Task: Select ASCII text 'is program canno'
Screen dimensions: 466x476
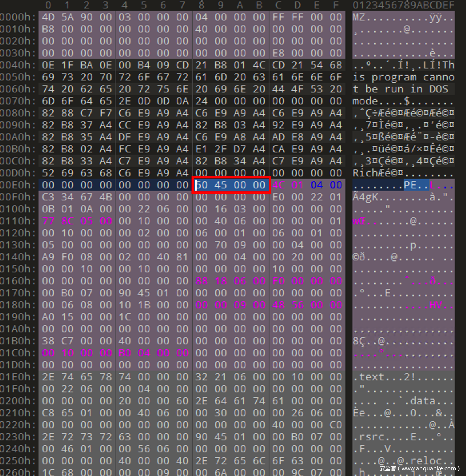Action: [404, 77]
